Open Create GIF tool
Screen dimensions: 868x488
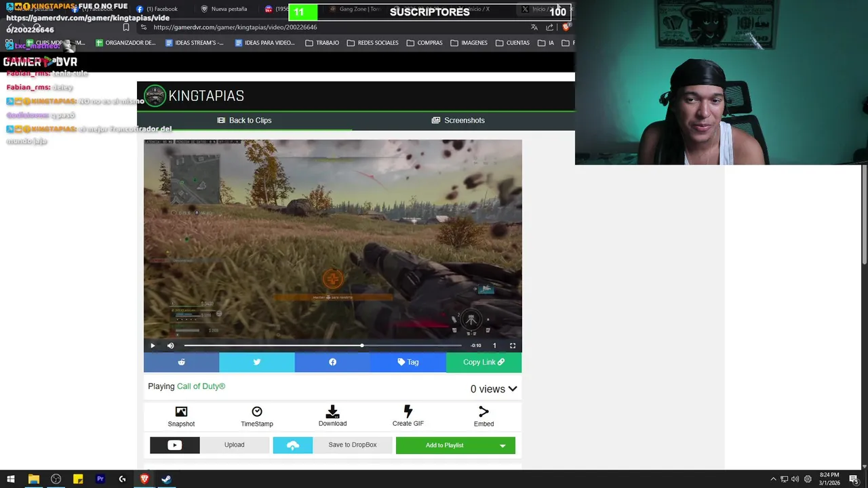[x=408, y=417]
